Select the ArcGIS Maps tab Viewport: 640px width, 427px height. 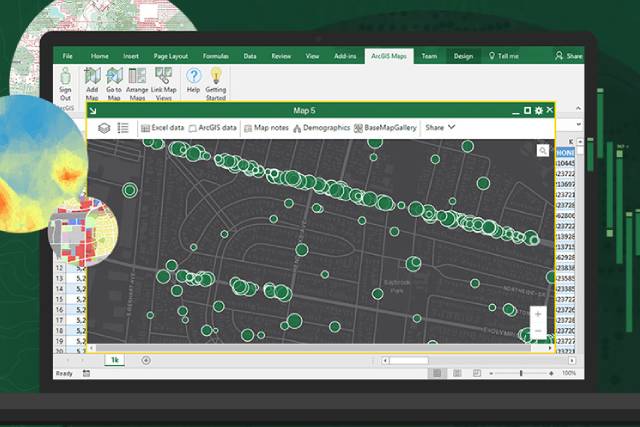point(389,56)
